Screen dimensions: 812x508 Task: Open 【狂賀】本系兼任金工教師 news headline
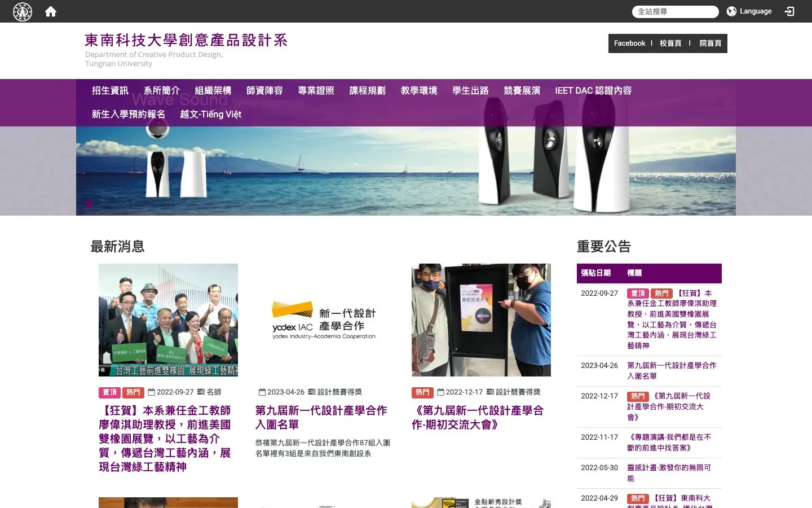165,439
